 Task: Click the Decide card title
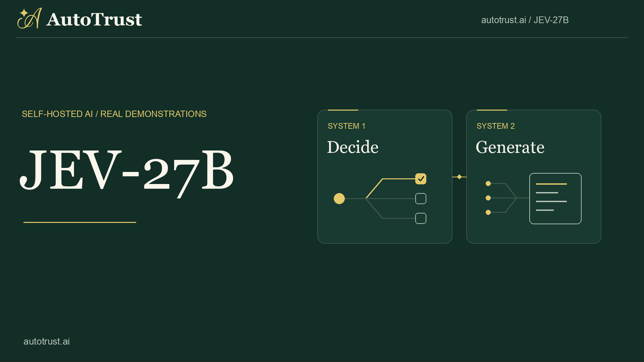[x=353, y=147]
